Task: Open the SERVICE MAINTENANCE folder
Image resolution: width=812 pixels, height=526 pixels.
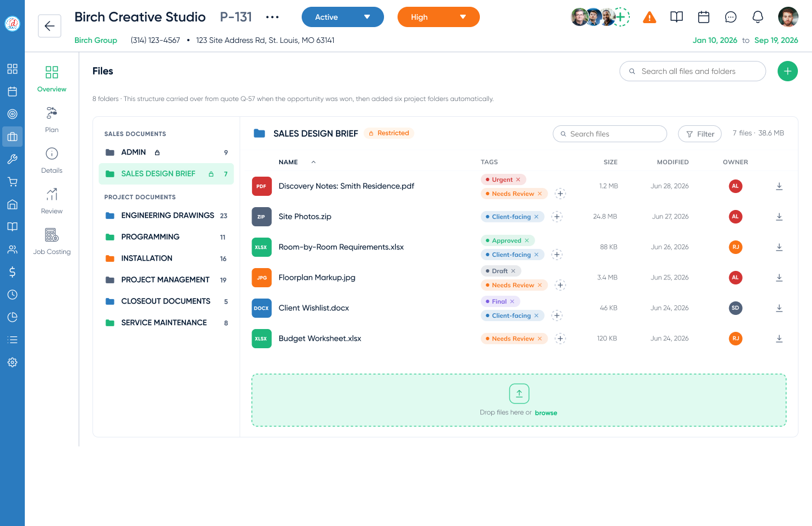Action: point(166,323)
